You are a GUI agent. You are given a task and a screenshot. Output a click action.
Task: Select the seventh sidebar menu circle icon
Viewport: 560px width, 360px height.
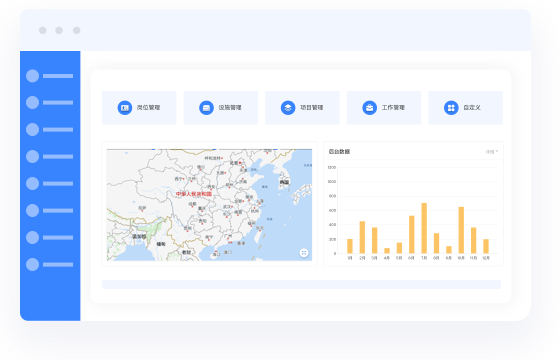pyautogui.click(x=32, y=238)
